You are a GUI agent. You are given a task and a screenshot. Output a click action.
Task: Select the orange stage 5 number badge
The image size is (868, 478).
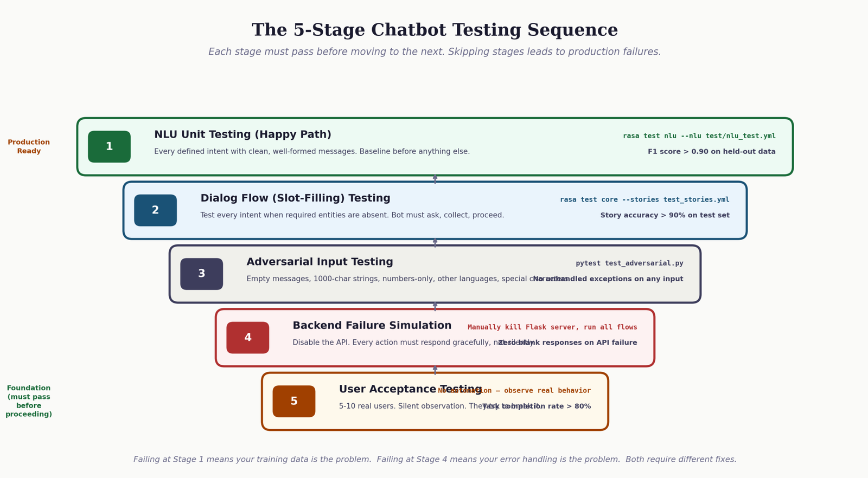[x=293, y=402]
